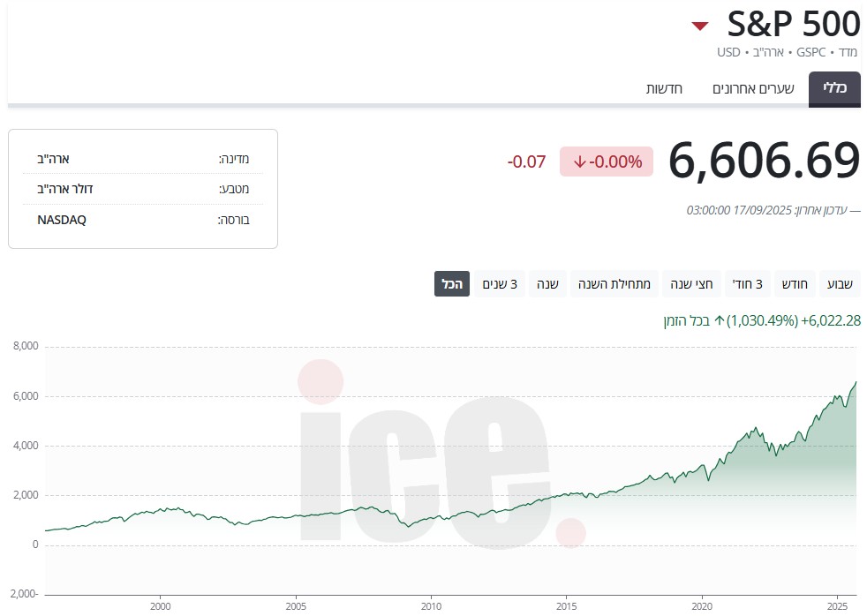The image size is (867, 616).
Task: Set chart range to שנה
Action: [x=548, y=284]
